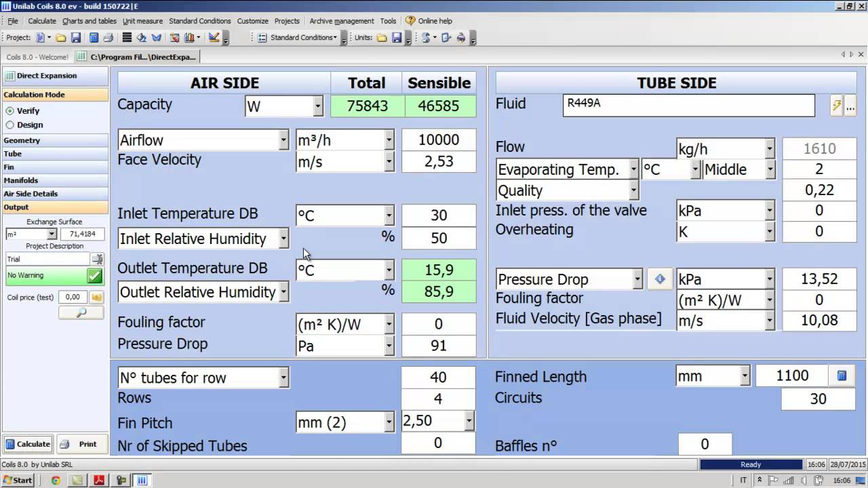Open the Charts and tables menu

90,21
